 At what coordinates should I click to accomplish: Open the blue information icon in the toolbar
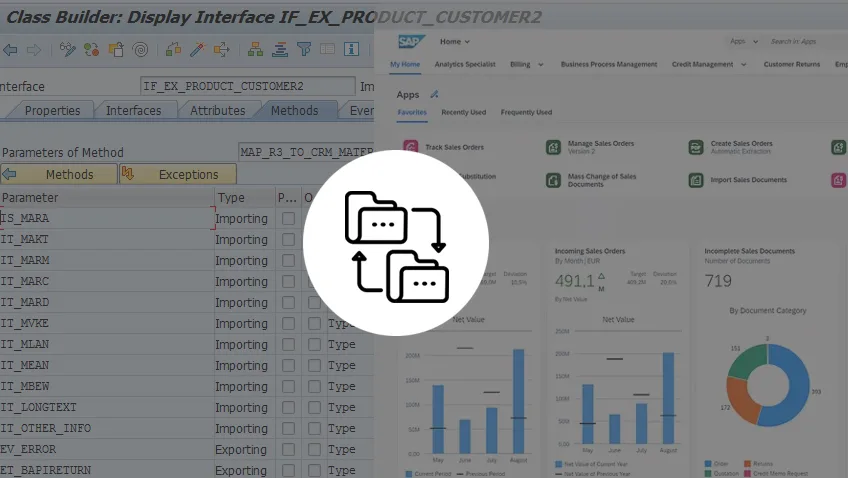point(352,49)
